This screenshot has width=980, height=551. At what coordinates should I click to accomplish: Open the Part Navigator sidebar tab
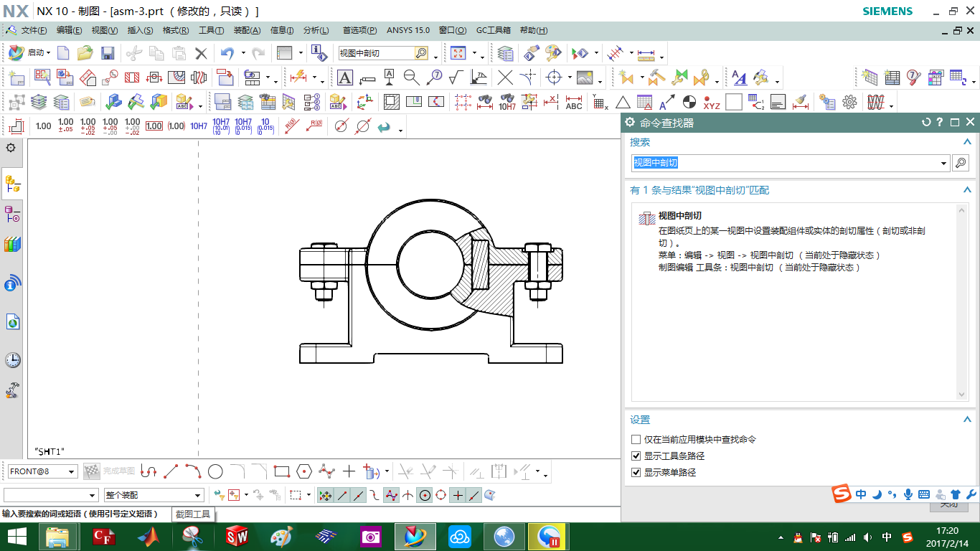click(12, 184)
